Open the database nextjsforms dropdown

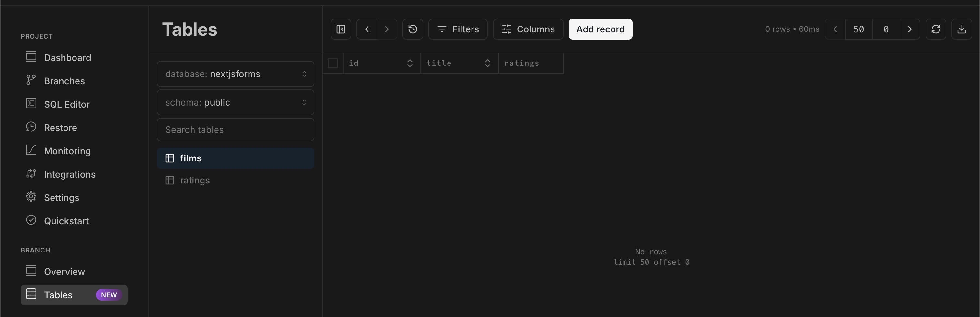tap(235, 74)
